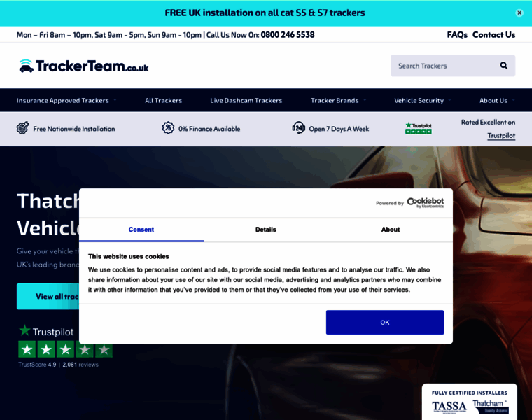Click the Free Nationwide Installation target icon
The image size is (532, 420).
pyautogui.click(x=22, y=128)
